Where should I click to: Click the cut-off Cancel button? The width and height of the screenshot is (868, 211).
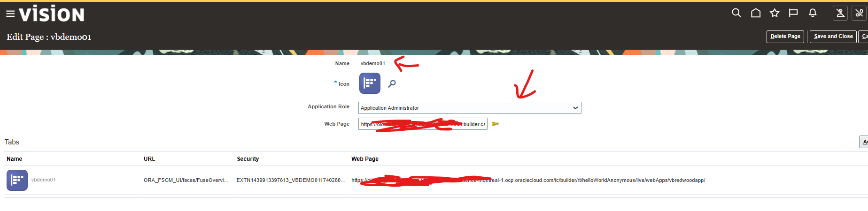point(863,37)
